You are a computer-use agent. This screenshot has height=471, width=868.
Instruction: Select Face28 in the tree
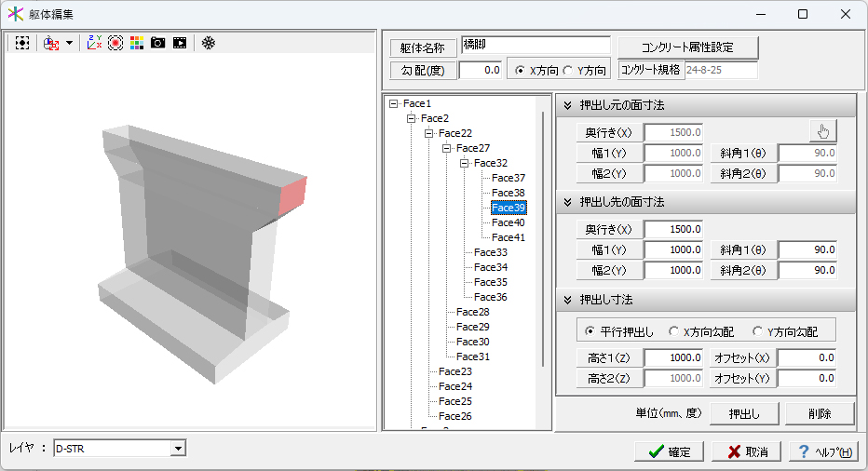tap(473, 312)
